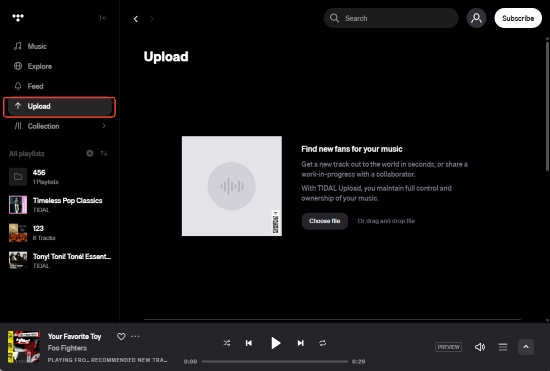The image size is (550, 371).
Task: Click the 123 playlist cover thumbnail
Action: [x=18, y=233]
